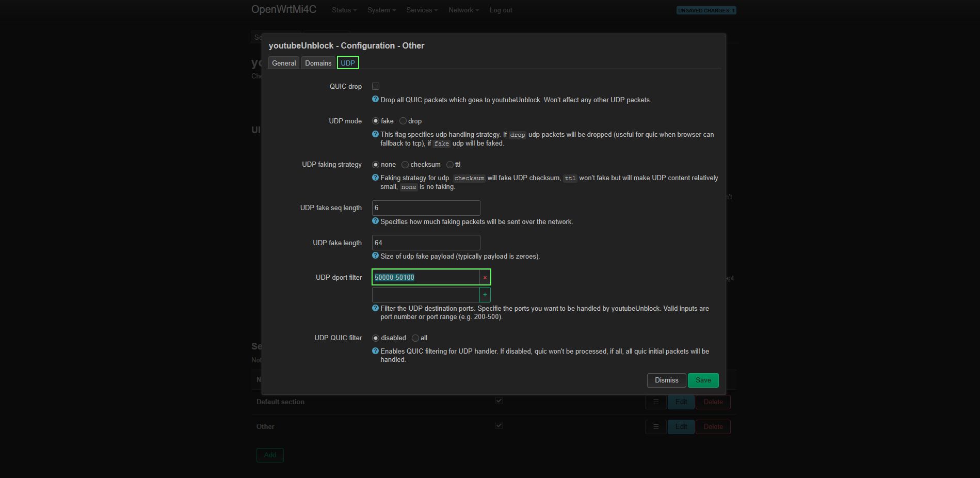Click help icon under UDP QUIC filter

375,350
